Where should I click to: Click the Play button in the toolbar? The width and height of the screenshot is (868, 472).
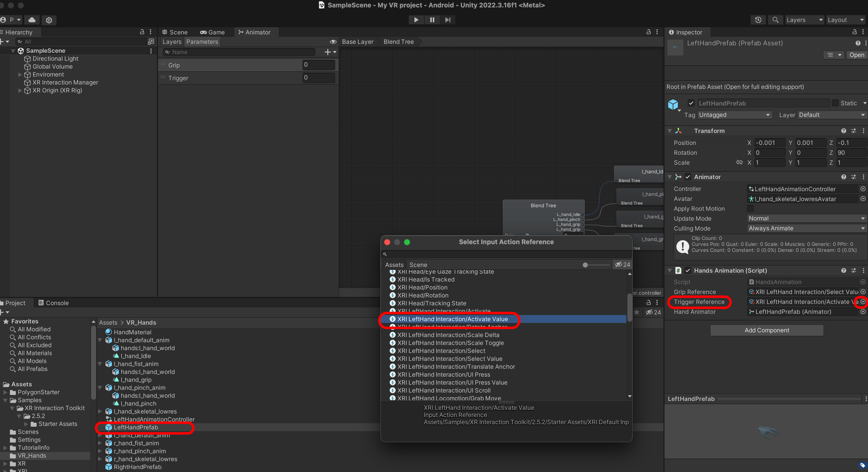coord(416,20)
